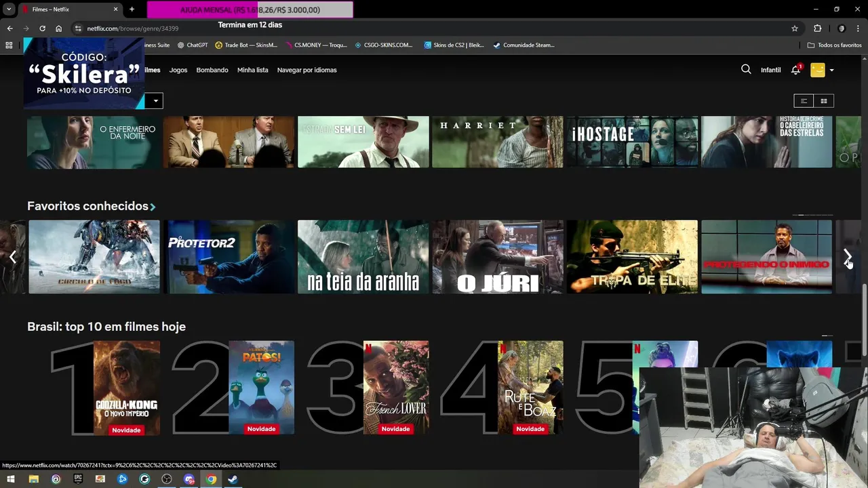Open Na Teia da Aranha thumbnail
Screen dimensions: 868x488
(x=363, y=257)
